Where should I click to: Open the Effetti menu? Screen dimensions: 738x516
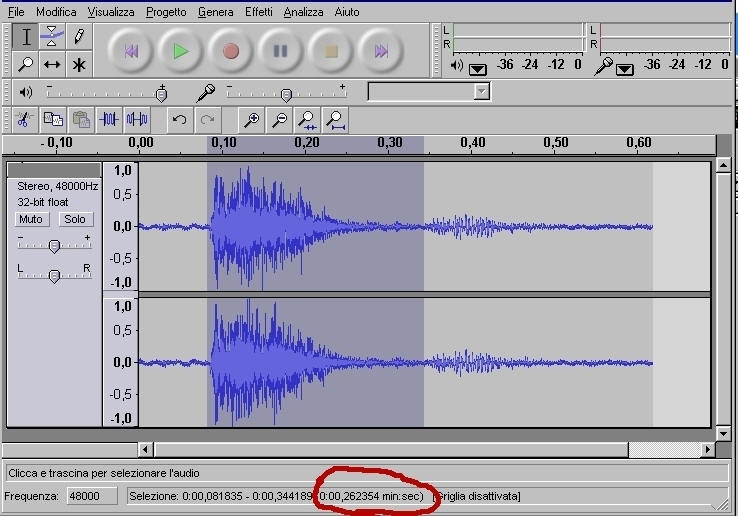coord(258,12)
